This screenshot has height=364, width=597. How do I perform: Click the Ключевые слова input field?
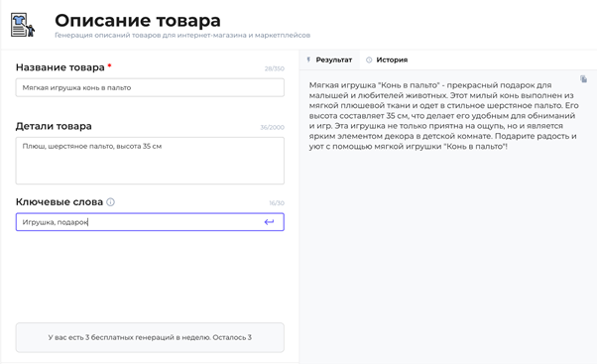coord(150,222)
